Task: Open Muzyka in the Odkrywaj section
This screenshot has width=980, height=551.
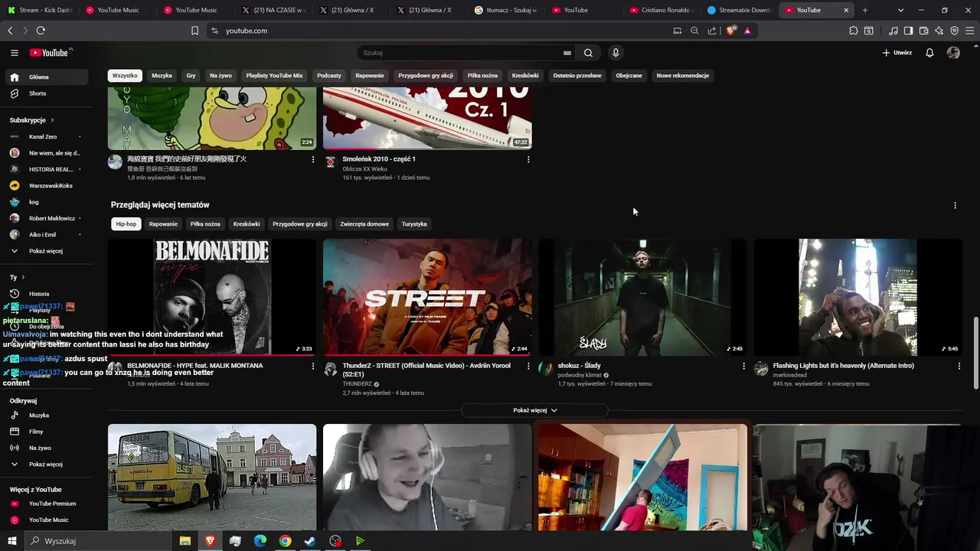Action: coord(46,416)
